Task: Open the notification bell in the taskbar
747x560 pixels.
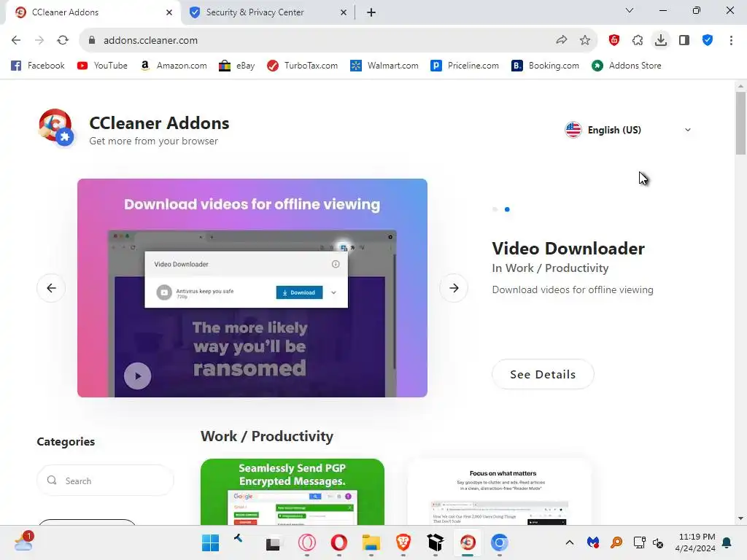Action: click(x=727, y=542)
